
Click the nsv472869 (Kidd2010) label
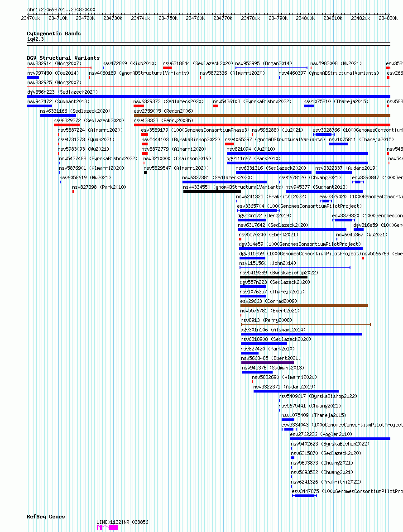(130, 63)
